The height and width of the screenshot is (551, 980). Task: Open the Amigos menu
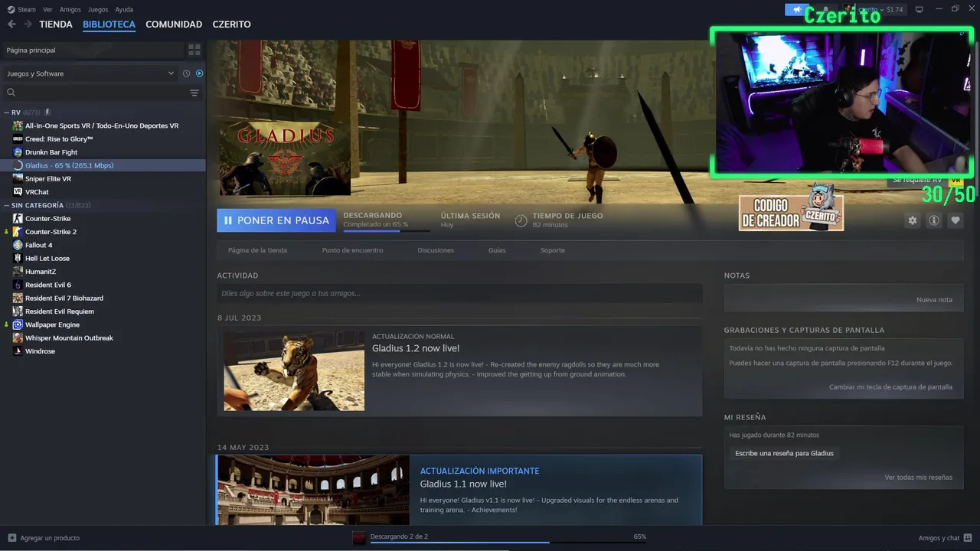(70, 9)
